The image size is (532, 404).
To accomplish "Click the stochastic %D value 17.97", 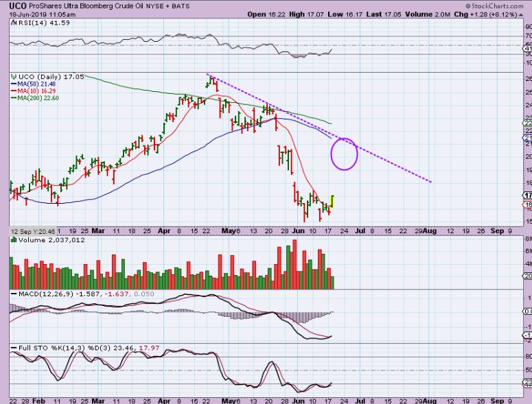I will (x=149, y=348).
